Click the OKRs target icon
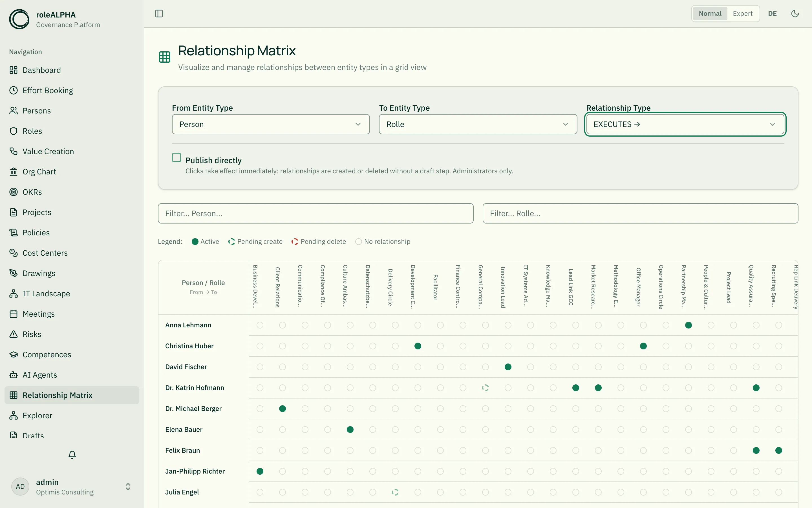The width and height of the screenshot is (812, 508). point(14,192)
